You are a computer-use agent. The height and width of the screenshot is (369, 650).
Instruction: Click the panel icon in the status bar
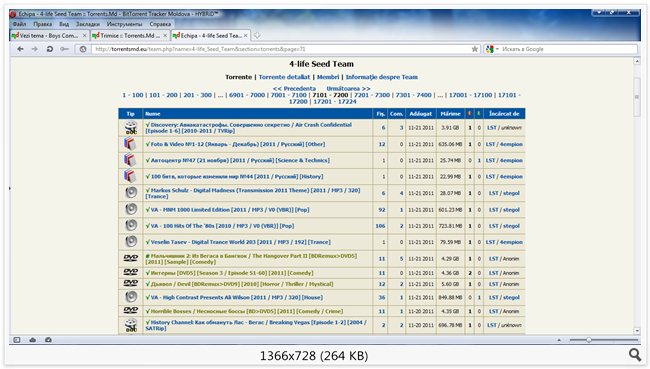pyautogui.click(x=17, y=340)
